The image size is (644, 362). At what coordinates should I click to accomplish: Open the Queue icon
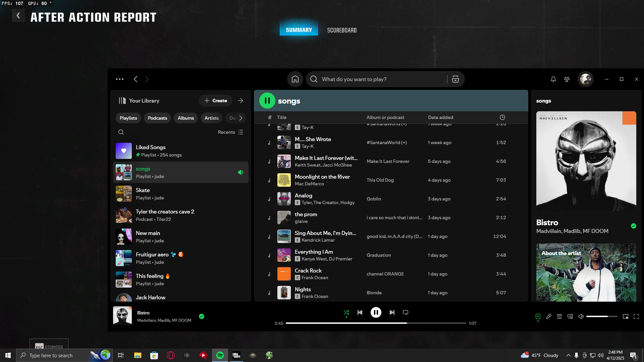559,316
